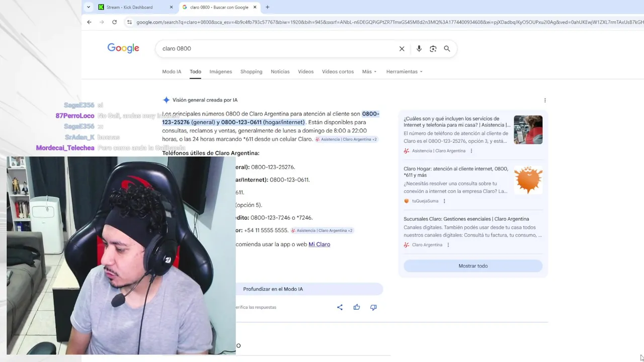Open the Shopping results tab

(x=251, y=71)
